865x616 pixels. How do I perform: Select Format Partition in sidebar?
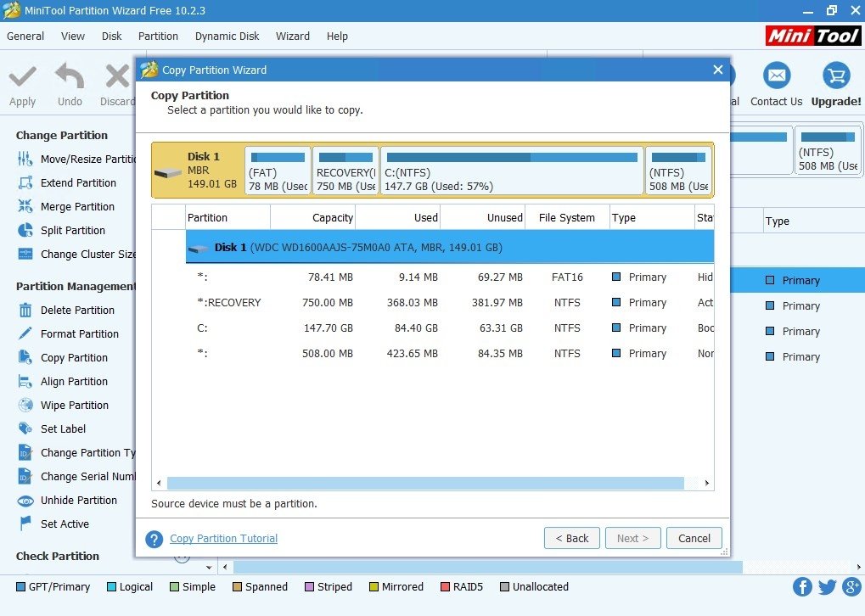tap(68, 333)
